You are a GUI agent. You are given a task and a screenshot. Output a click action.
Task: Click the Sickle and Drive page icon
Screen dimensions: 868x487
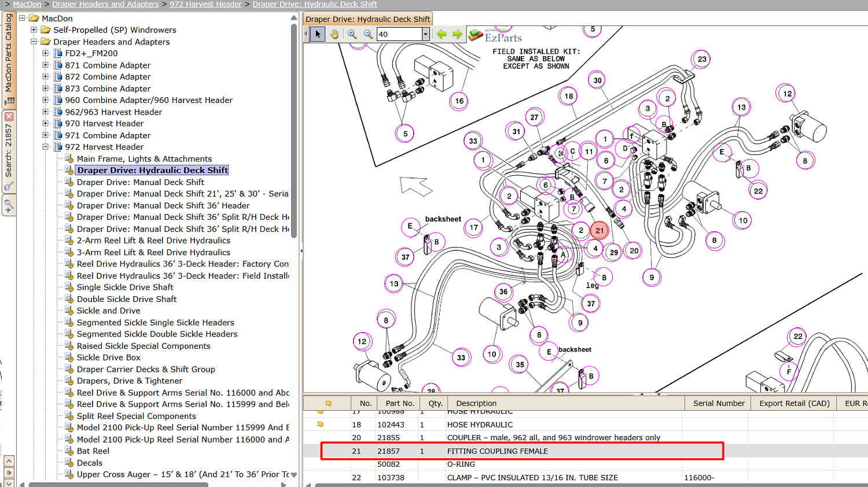pyautogui.click(x=69, y=311)
